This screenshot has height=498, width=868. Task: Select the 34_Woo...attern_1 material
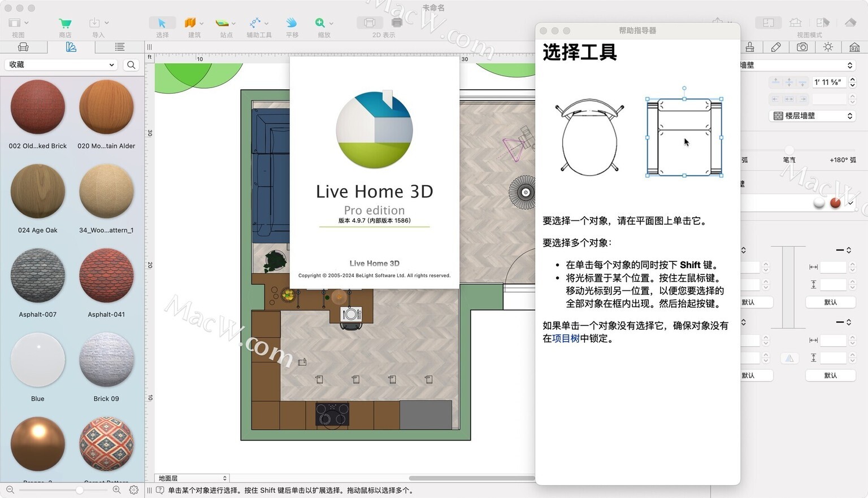click(x=106, y=191)
